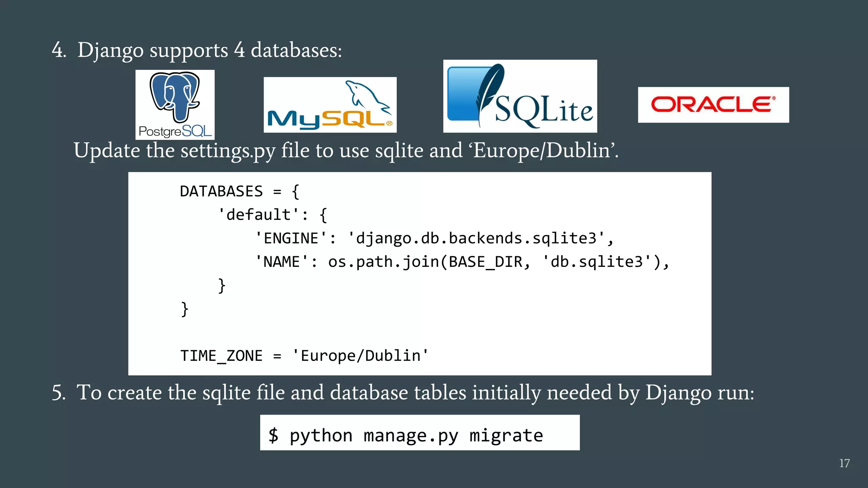Click the 'Django supports 4 databases' heading
The width and height of the screenshot is (868, 488).
tap(209, 50)
